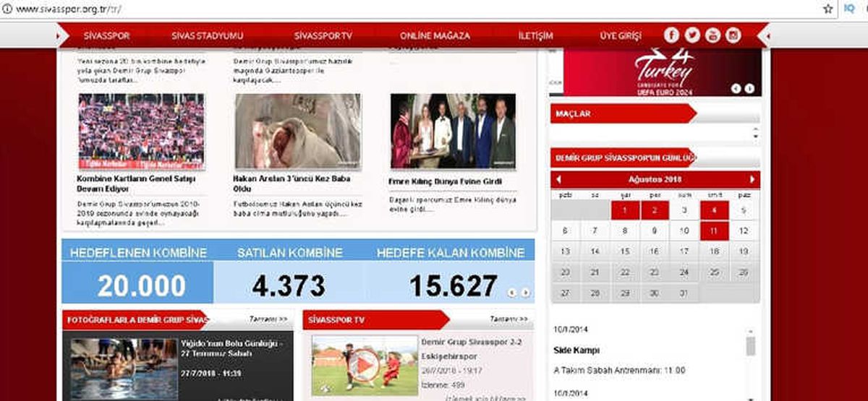Image resolution: width=868 pixels, height=401 pixels.
Task: Open Tamamı link for Sivasspor TV
Action: [509, 319]
